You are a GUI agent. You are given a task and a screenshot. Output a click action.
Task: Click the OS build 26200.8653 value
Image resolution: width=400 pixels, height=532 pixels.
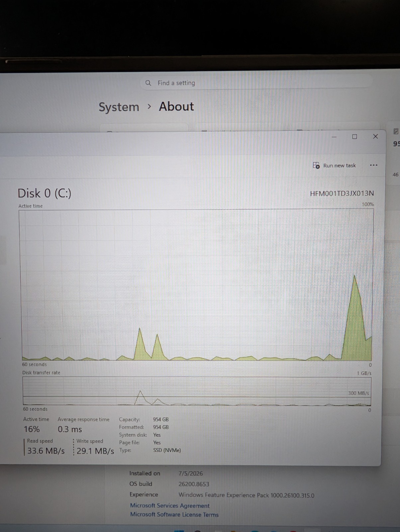click(x=194, y=484)
